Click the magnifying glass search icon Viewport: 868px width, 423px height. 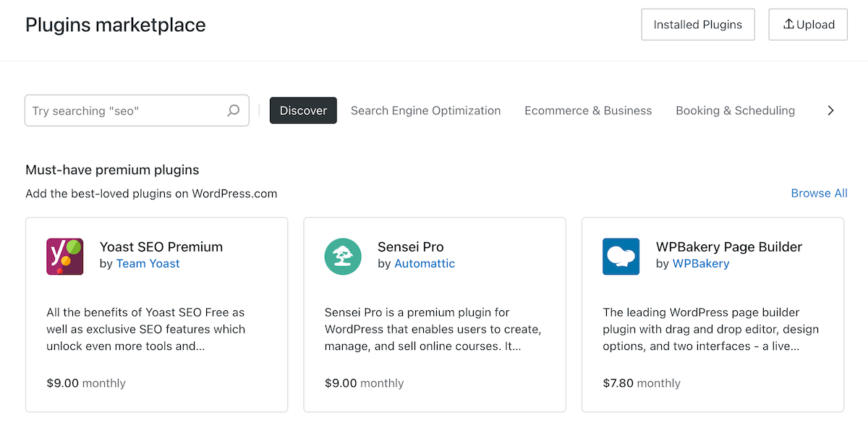[233, 111]
